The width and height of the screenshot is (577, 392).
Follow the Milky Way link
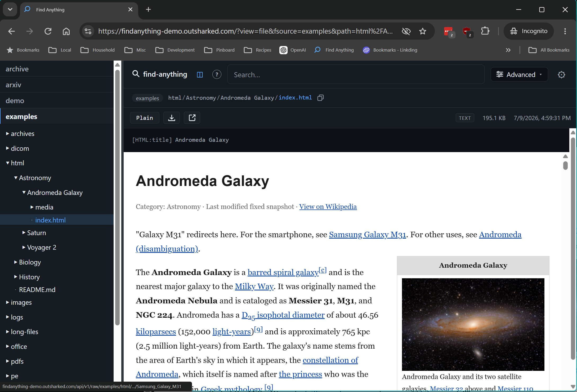[254, 286]
